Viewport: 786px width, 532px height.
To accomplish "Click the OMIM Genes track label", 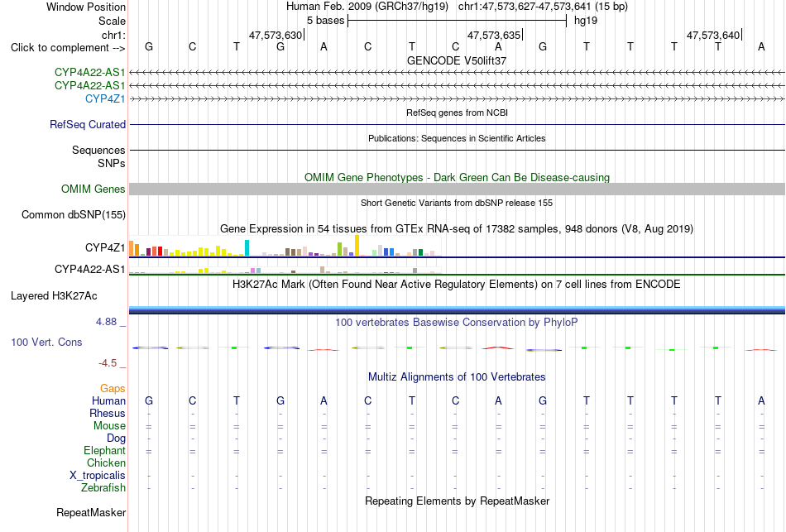I will [93, 189].
